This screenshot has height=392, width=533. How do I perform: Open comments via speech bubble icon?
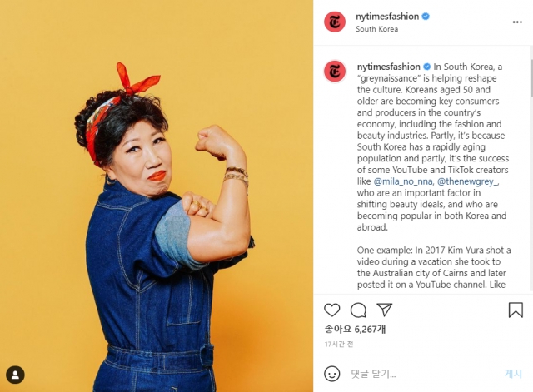[358, 310]
